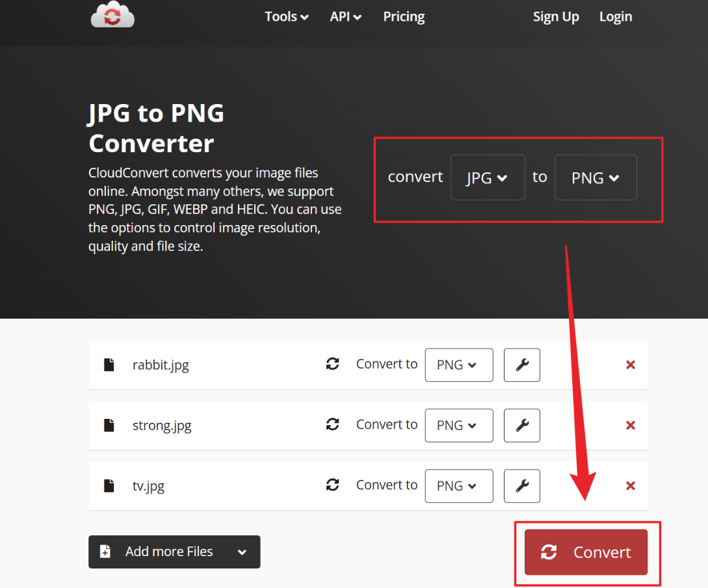Click the strong.jpg file name
The image size is (708, 588).
(162, 425)
